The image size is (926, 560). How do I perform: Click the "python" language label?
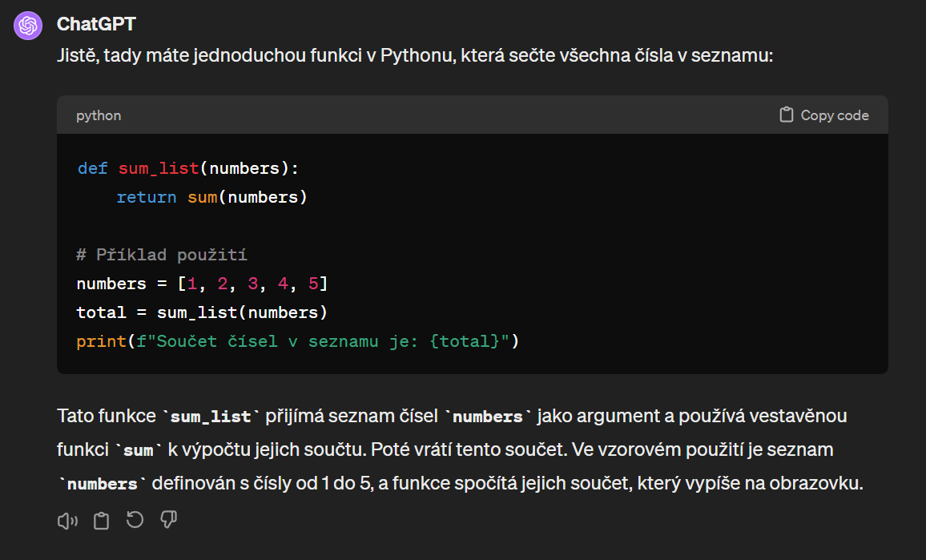[x=99, y=115]
